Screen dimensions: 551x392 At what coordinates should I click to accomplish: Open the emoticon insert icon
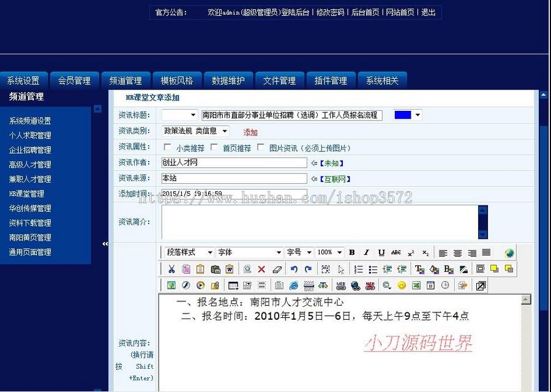[x=401, y=285]
